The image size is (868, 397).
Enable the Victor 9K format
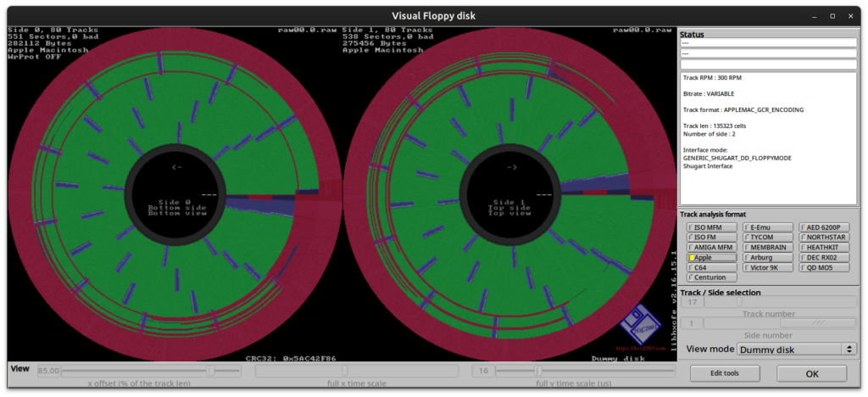tap(768, 267)
